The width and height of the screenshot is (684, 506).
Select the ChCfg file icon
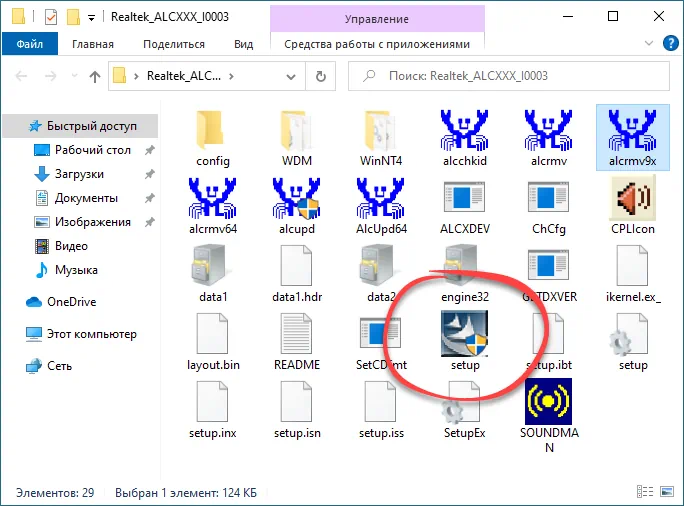point(549,206)
